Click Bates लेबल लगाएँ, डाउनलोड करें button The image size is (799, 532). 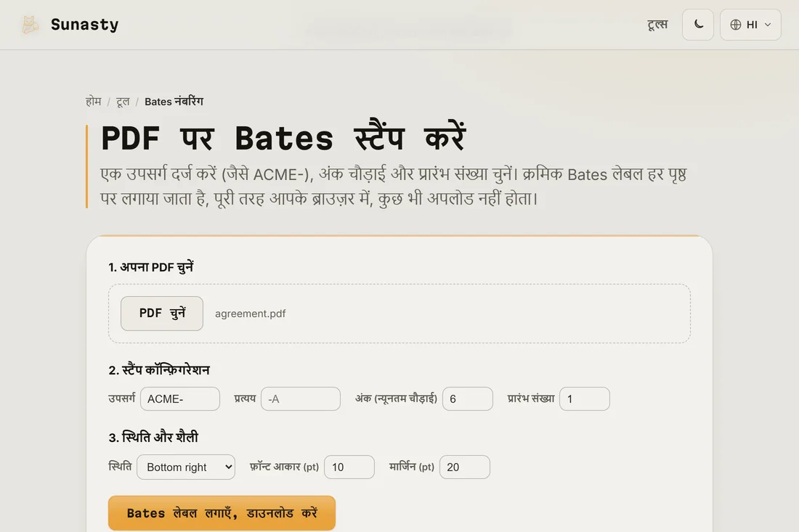[x=222, y=513]
